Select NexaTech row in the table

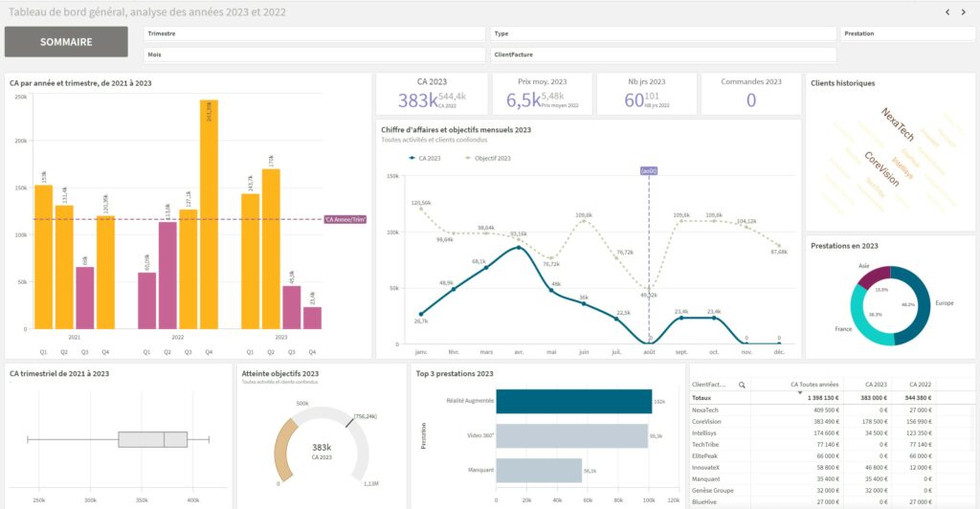(x=832, y=410)
